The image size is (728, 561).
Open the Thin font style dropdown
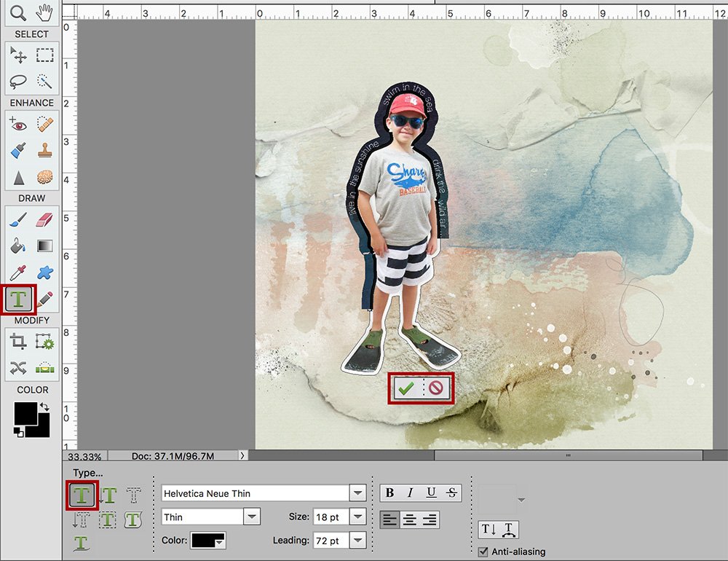252,517
